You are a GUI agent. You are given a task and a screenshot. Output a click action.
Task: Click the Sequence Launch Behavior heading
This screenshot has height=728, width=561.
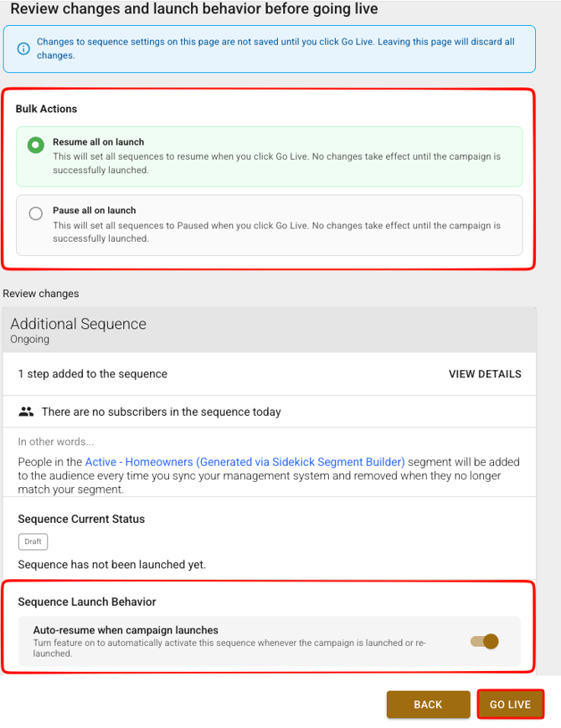(86, 602)
